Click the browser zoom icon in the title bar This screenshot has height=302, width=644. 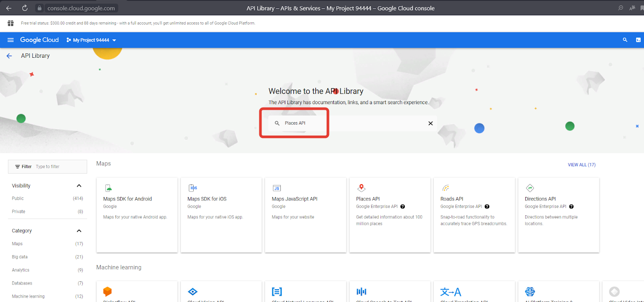(x=621, y=8)
